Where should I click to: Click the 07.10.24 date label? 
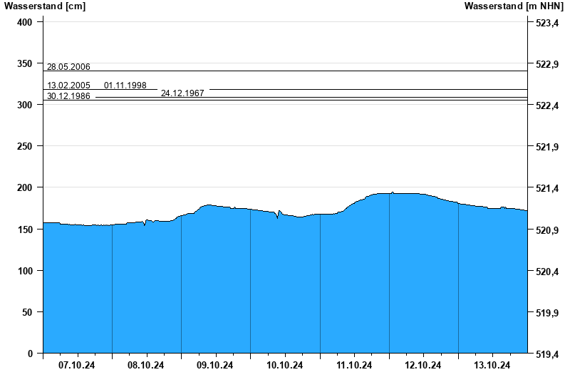click(77, 366)
